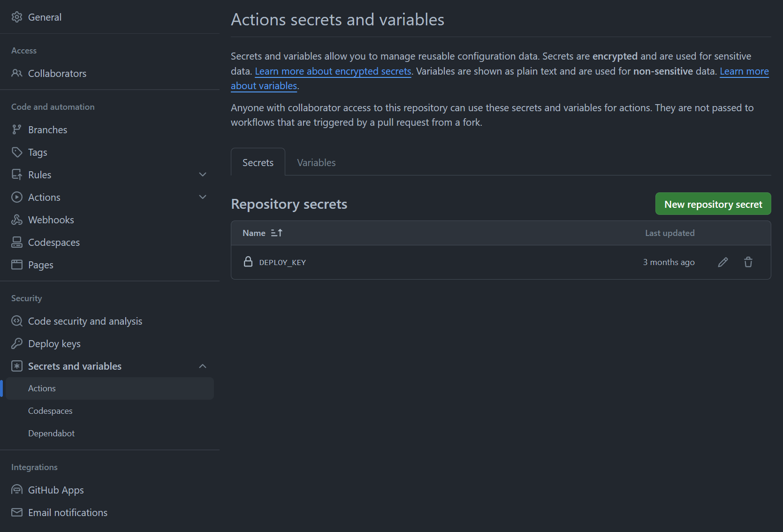Switch to the Variables tab
Viewport: 783px width, 532px height.
[316, 162]
